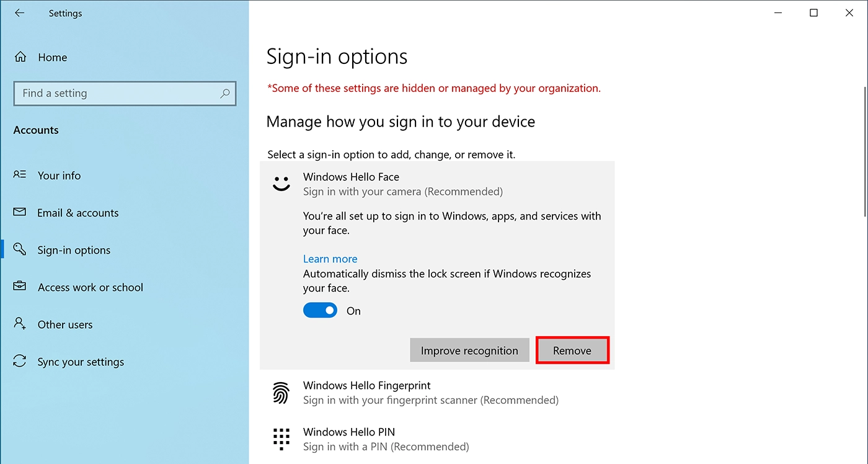Remove Windows Hello Face sign-in
This screenshot has width=868, height=464.
click(x=572, y=350)
